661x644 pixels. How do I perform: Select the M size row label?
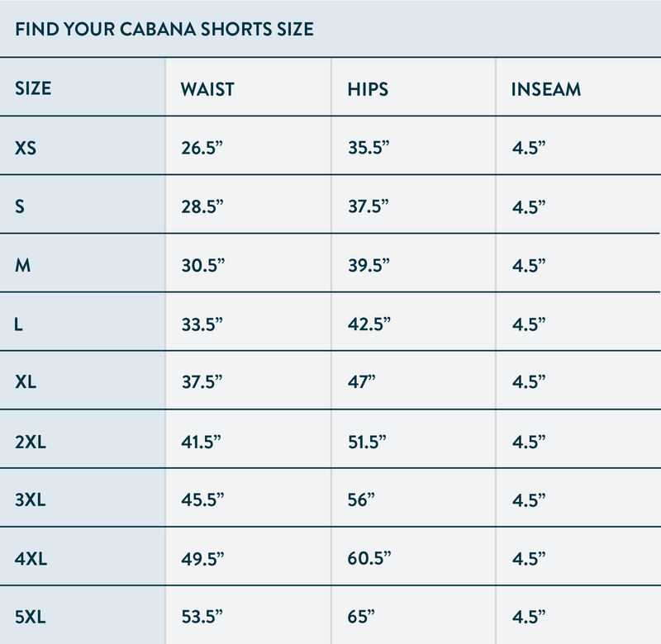click(x=23, y=266)
